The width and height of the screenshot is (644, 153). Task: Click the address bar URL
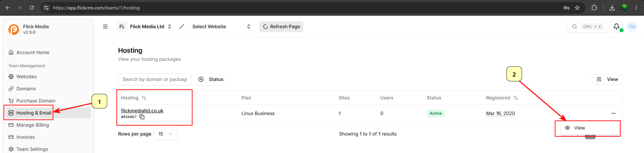point(96,8)
